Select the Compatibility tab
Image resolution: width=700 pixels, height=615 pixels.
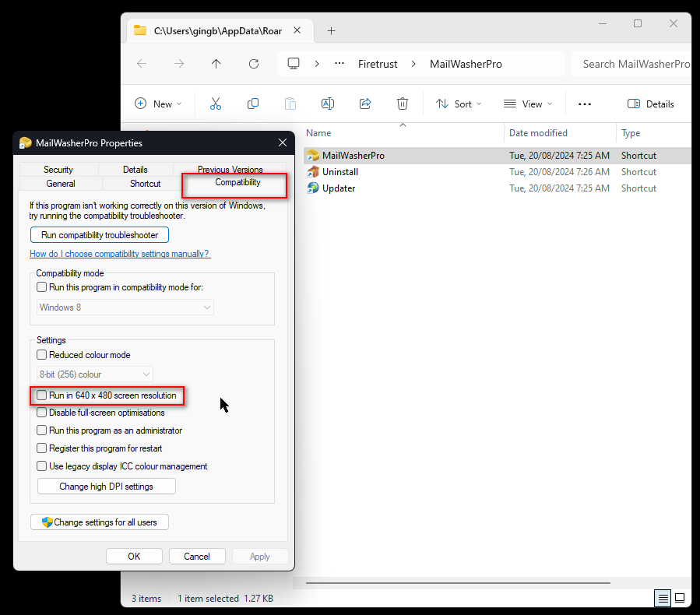pyautogui.click(x=237, y=182)
